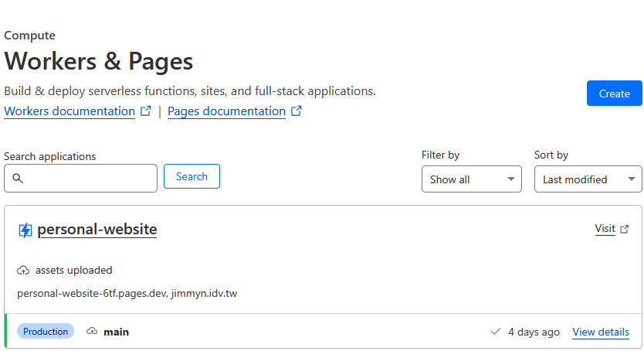Click the Compute breadcrumb label
The width and height of the screenshot is (644, 351).
pos(29,36)
